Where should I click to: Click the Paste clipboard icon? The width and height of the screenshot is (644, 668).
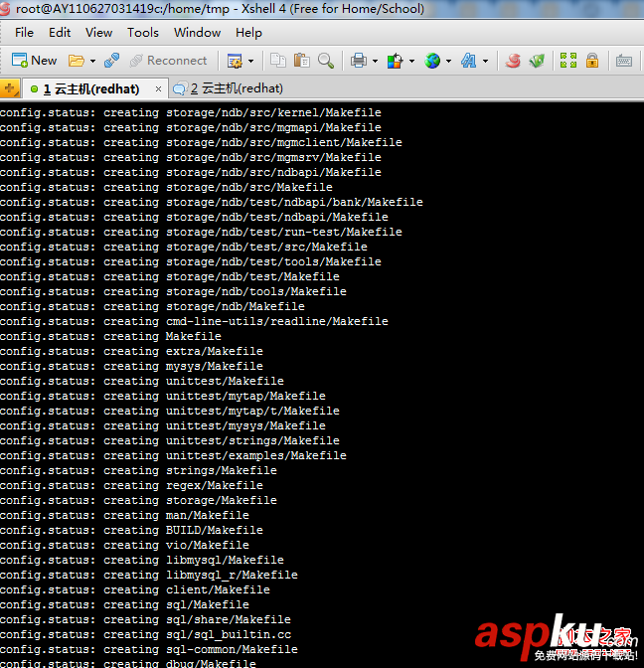point(302,61)
